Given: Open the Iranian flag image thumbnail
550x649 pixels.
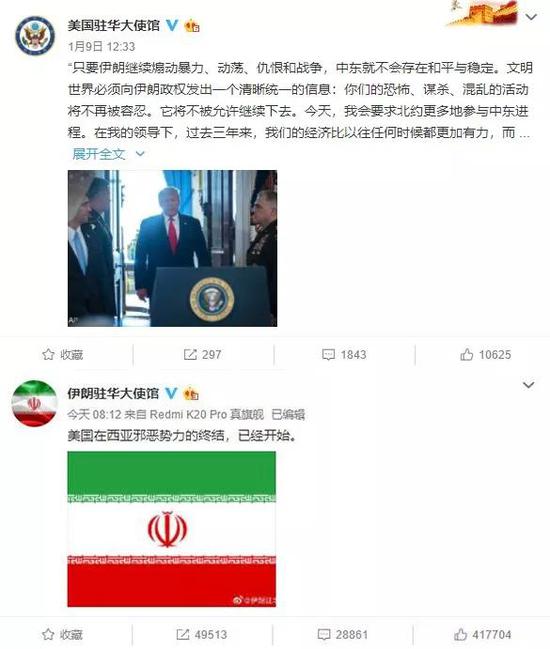Looking at the screenshot, I should pyautogui.click(x=172, y=529).
